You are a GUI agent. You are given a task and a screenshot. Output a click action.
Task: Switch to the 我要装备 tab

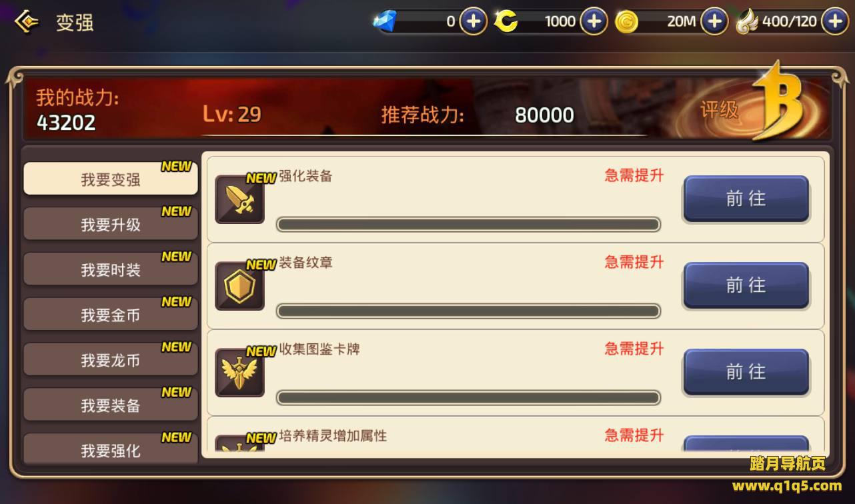pos(111,405)
